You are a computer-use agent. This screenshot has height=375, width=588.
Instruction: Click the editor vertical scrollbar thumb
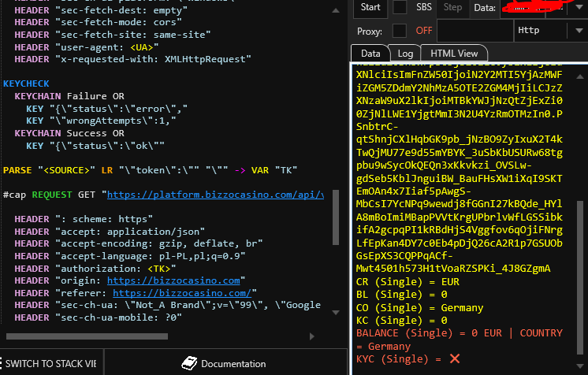point(336,217)
